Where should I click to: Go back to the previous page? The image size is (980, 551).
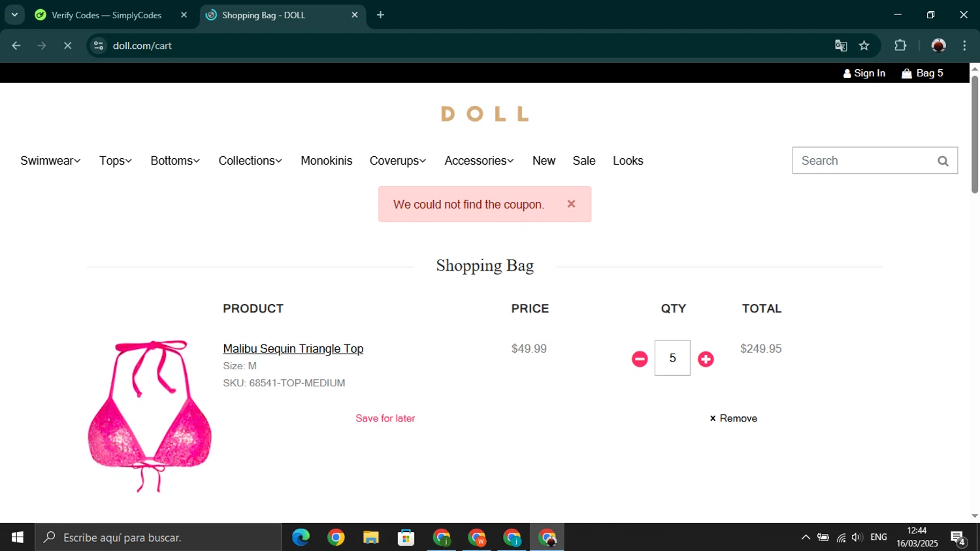click(16, 46)
